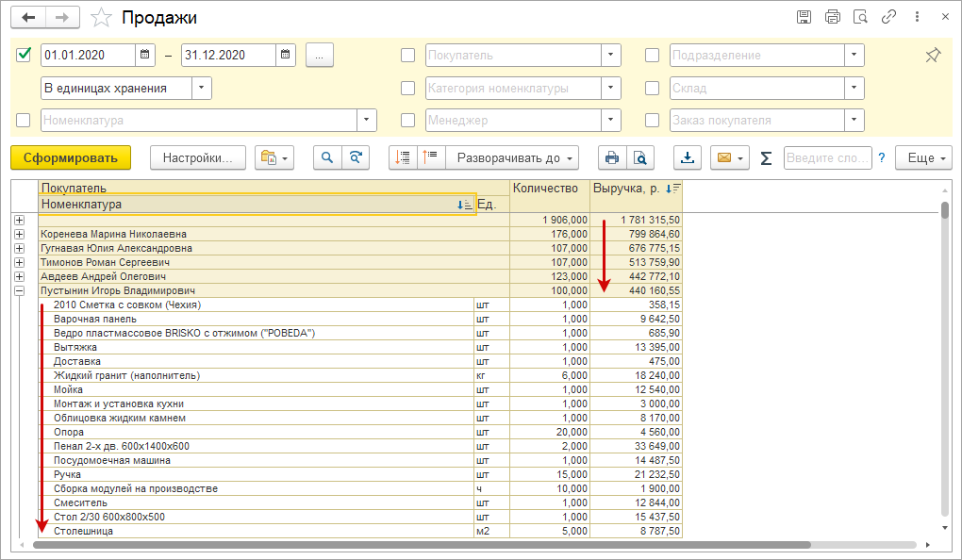
Task: Open the 'Разворачивать до' menu
Action: (510, 157)
